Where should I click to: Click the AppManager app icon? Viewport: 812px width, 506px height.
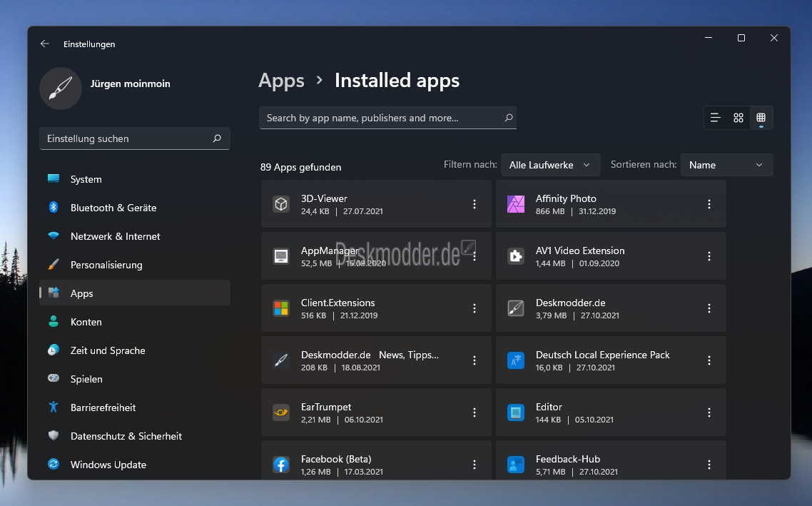click(x=281, y=256)
